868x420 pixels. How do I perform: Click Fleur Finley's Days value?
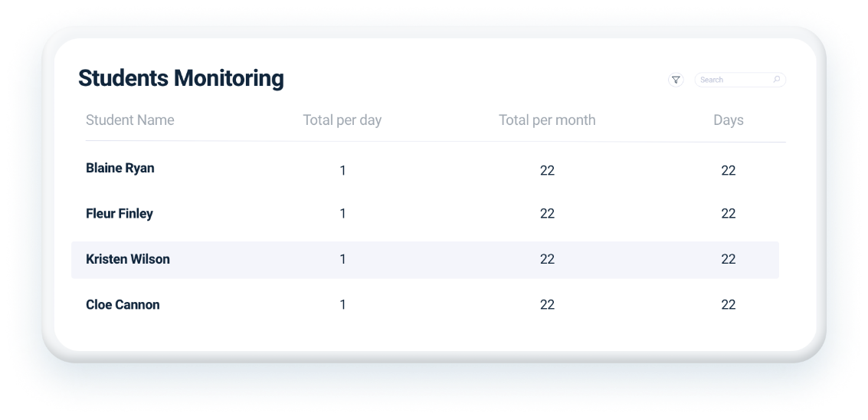729,214
